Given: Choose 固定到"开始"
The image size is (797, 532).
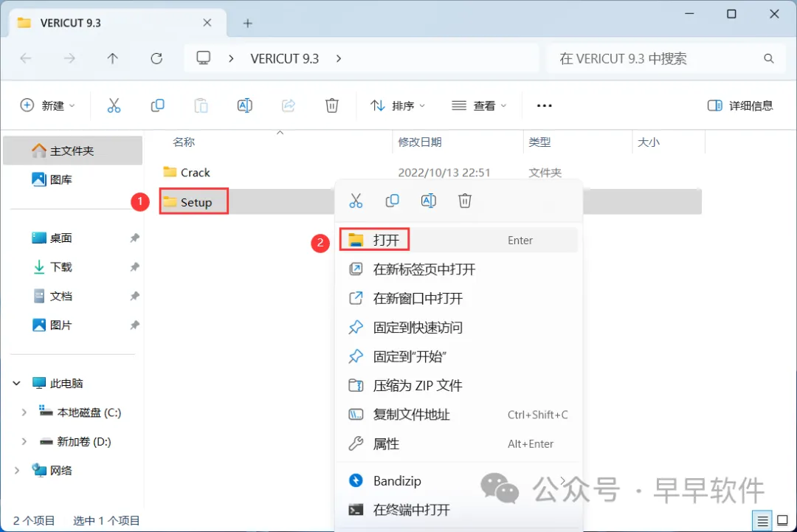Looking at the screenshot, I should coord(458,356).
